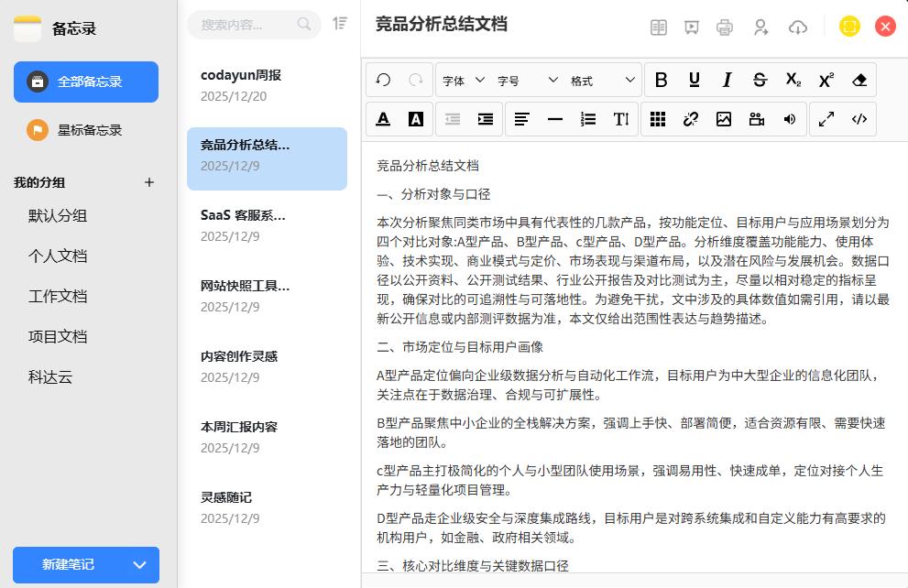The image size is (908, 588).
Task: Open reading mode with the book icon
Action: click(658, 27)
